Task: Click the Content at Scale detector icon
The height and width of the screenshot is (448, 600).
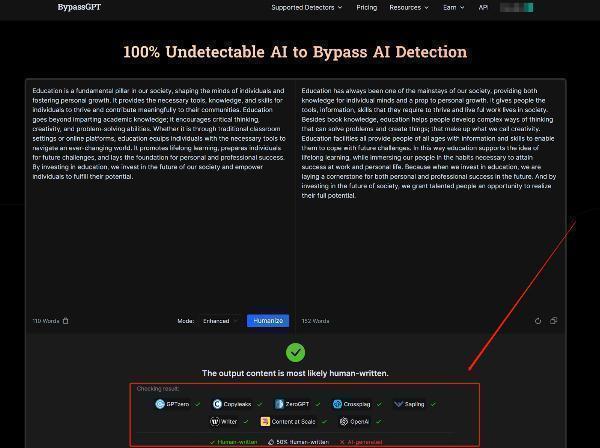Action: (265, 422)
